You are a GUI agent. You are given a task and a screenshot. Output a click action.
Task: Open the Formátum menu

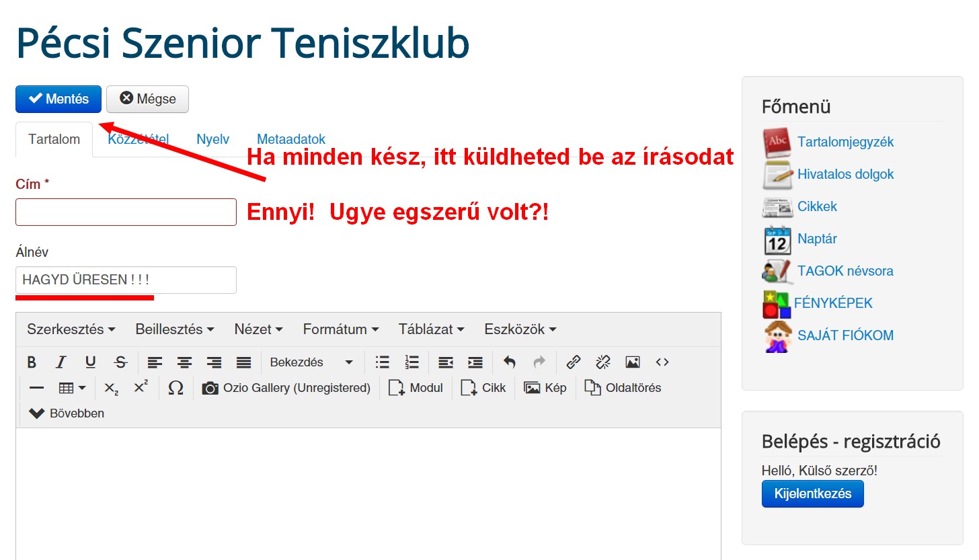[x=340, y=329]
